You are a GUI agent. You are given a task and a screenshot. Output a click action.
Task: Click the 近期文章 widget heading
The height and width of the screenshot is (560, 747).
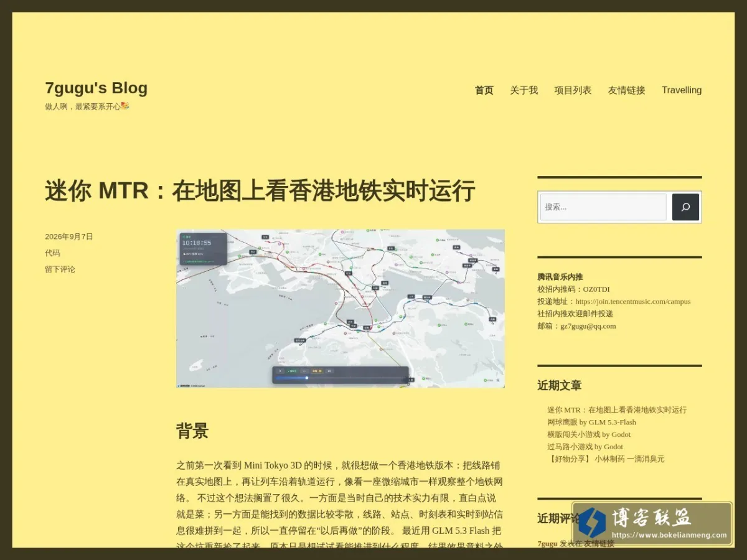tap(559, 385)
